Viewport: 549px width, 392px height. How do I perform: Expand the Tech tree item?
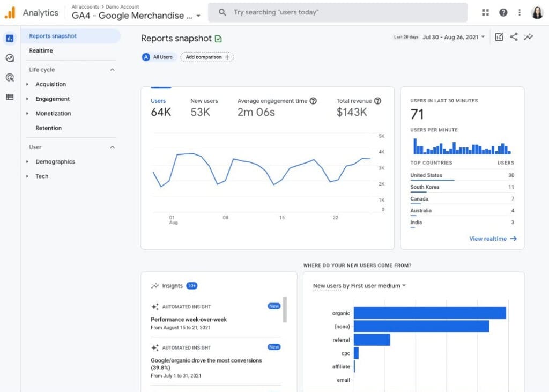point(27,176)
